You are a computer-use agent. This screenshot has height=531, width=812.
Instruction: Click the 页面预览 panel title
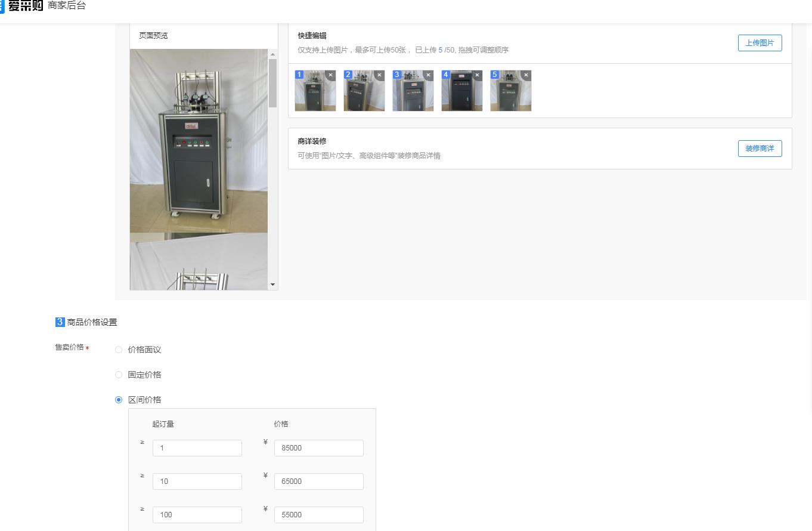[x=153, y=35]
